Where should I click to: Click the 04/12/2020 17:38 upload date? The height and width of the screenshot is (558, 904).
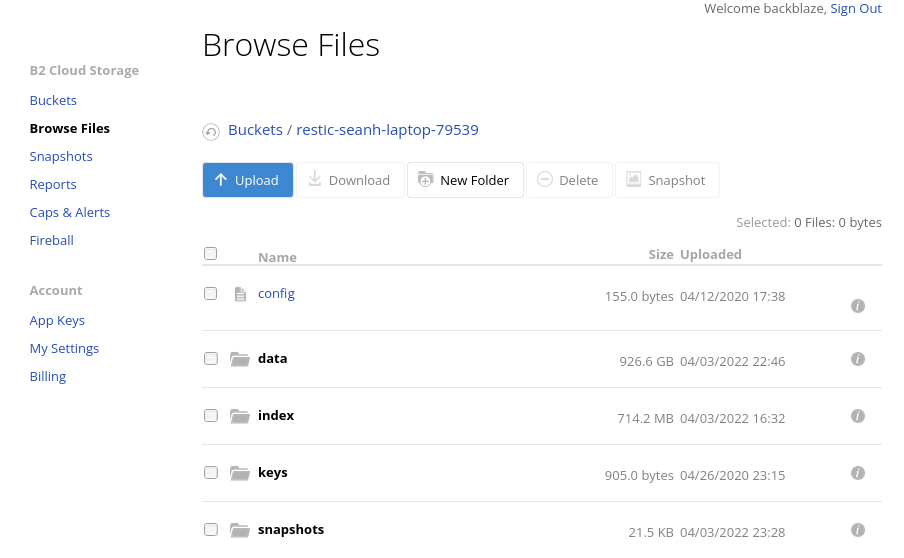(x=733, y=297)
